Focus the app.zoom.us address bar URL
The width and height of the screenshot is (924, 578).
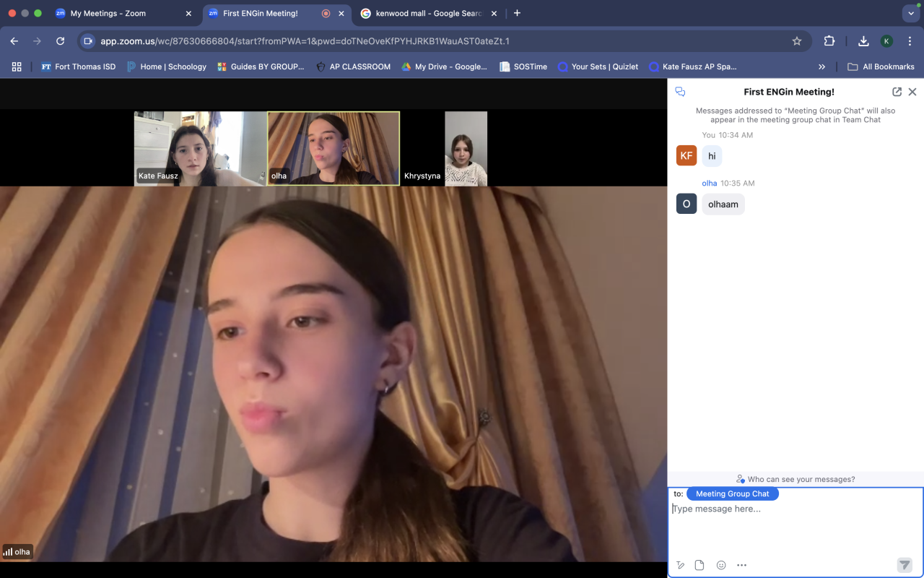pos(305,41)
